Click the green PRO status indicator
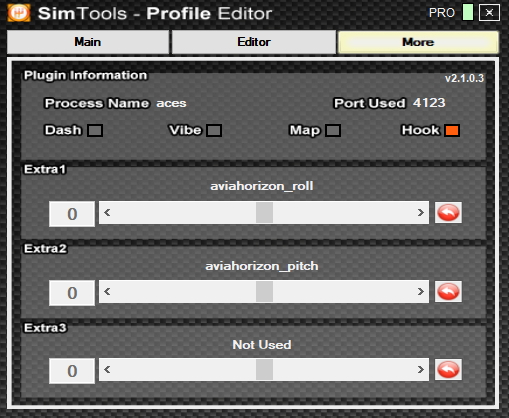This screenshot has height=418, width=509. coord(468,12)
